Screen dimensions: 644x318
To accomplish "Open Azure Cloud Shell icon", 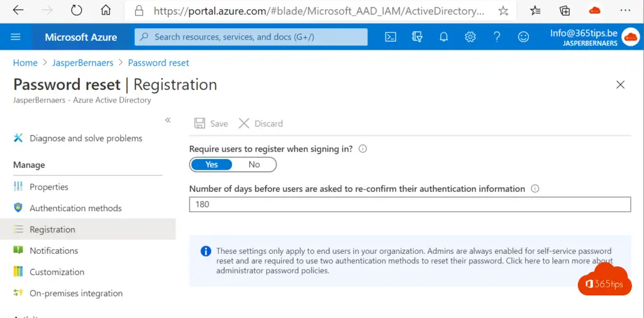I will click(x=390, y=37).
